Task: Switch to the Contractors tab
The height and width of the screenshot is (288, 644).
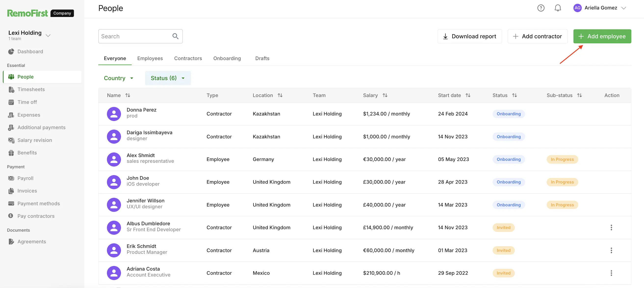Action: click(x=188, y=58)
